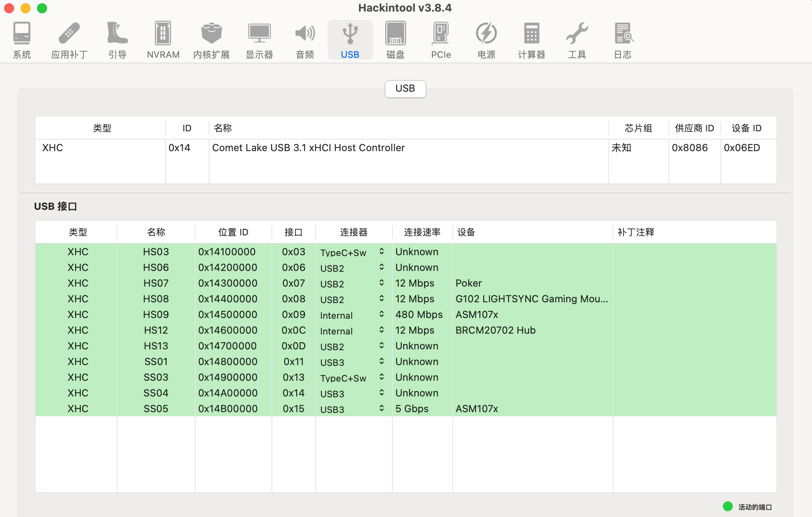Select the USB trident toolbar icon
Viewport: 812px width, 517px height.
[x=350, y=40]
